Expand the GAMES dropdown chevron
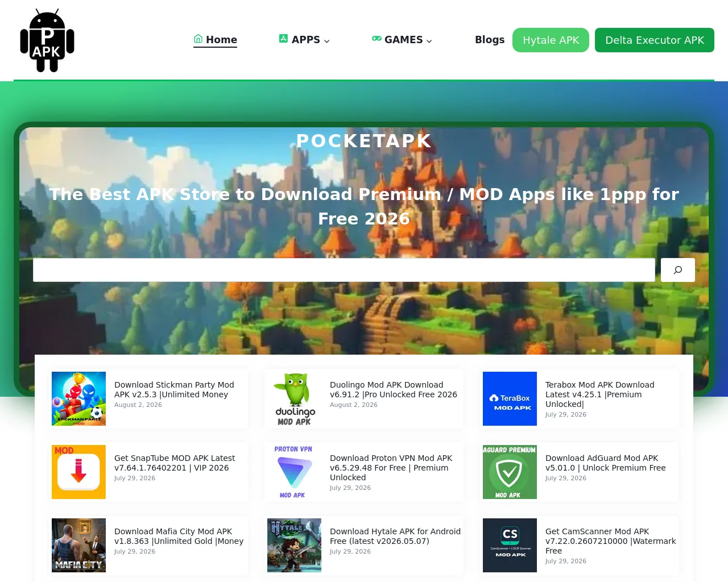The image size is (728, 582). pos(429,41)
